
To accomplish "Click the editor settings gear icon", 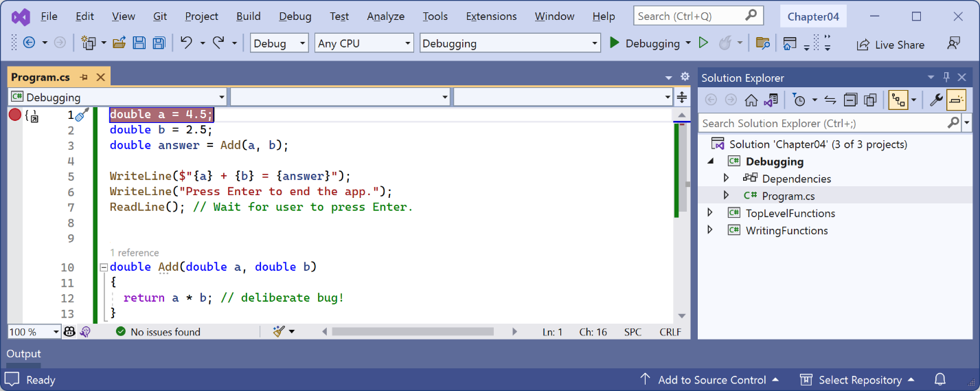I will click(x=685, y=77).
